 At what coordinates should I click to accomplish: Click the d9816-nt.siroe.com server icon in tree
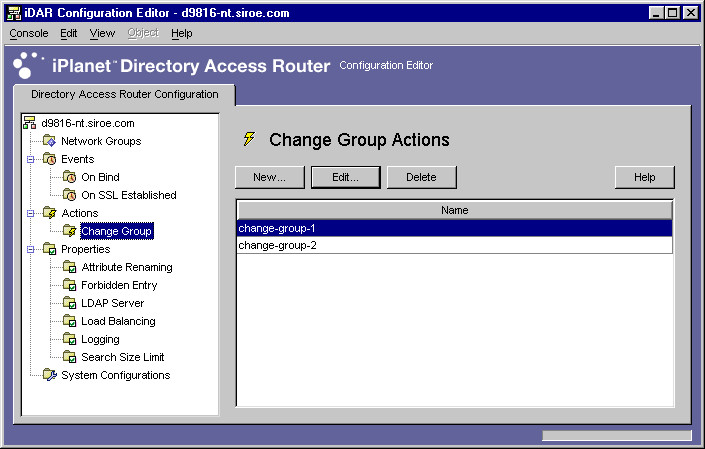point(30,122)
